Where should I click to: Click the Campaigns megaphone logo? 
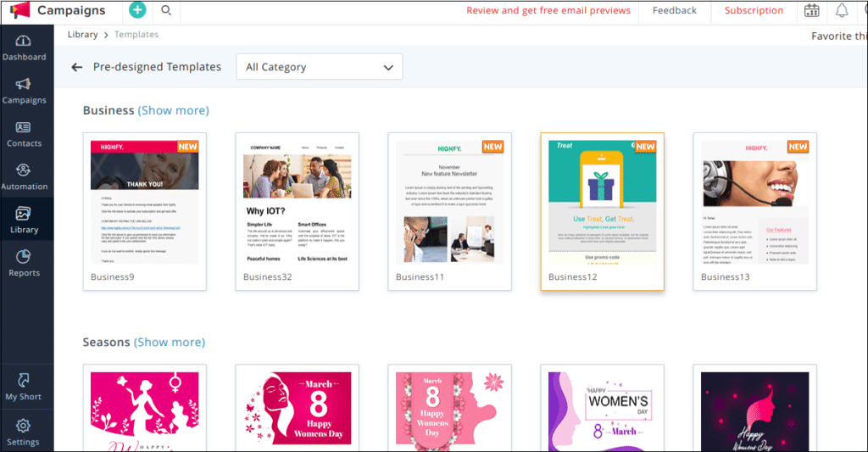(20, 10)
